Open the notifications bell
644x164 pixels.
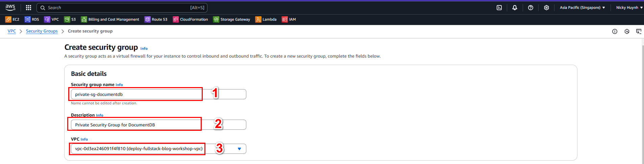coord(515,7)
